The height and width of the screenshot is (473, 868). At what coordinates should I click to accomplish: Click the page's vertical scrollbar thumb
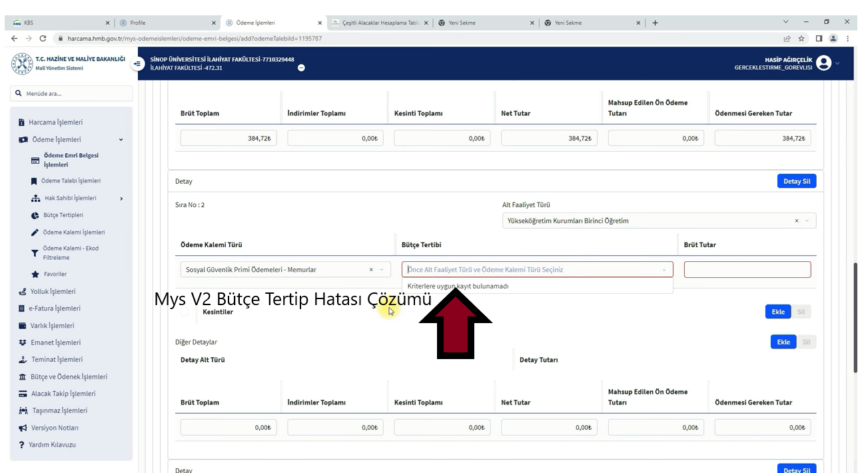(x=857, y=316)
